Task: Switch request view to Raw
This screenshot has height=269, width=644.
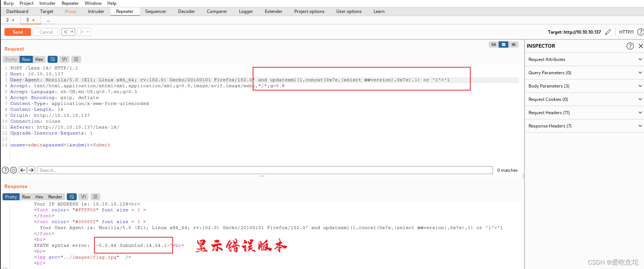Action: 26,59
